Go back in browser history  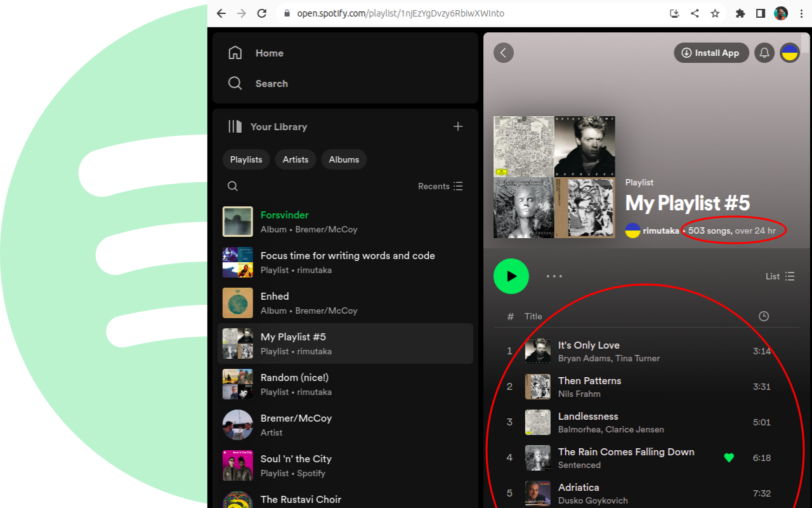click(221, 13)
